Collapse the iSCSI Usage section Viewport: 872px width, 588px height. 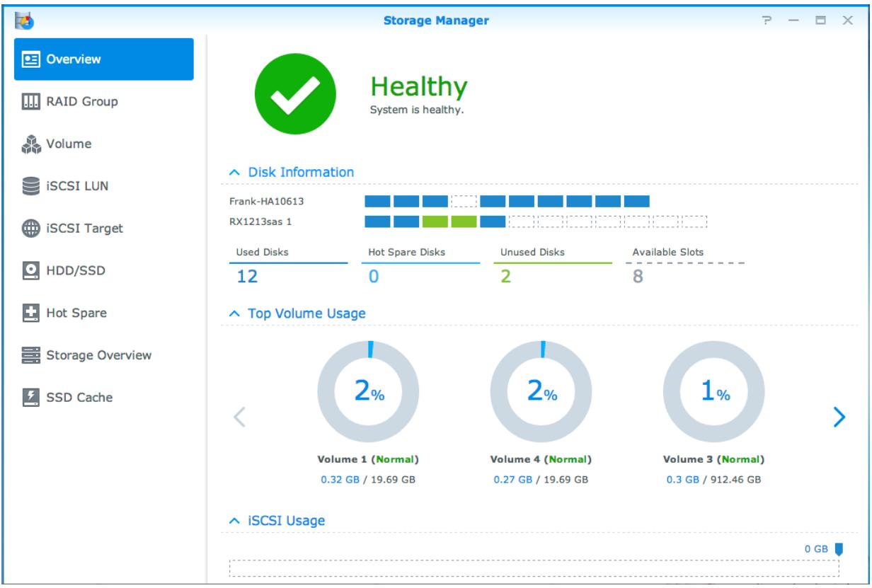[236, 521]
